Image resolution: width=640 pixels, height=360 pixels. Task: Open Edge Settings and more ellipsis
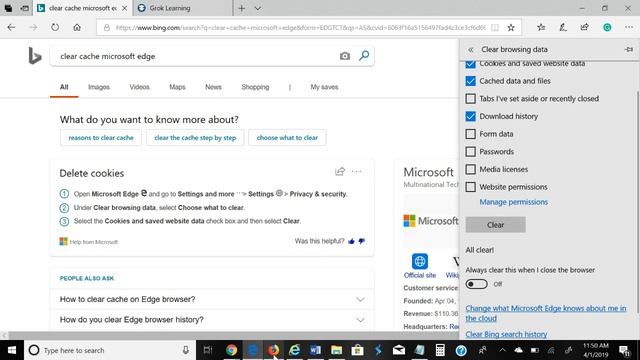629,27
